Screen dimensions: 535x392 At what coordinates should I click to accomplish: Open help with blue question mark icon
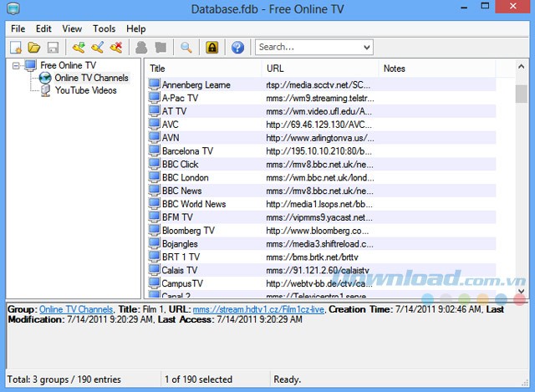pos(237,48)
